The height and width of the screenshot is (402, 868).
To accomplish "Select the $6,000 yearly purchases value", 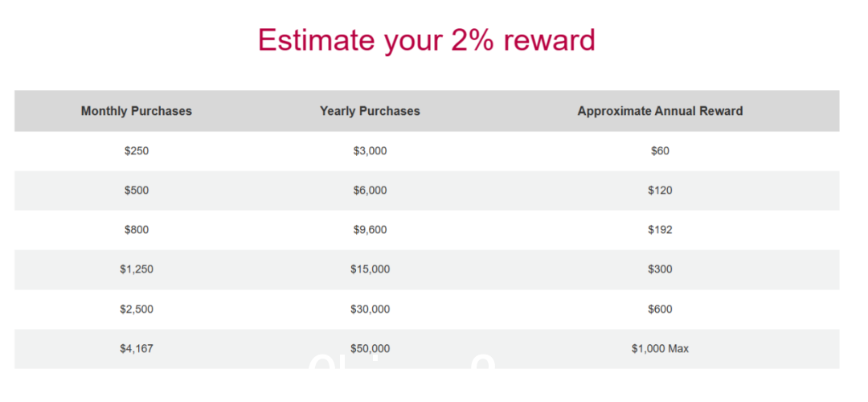I will (370, 191).
